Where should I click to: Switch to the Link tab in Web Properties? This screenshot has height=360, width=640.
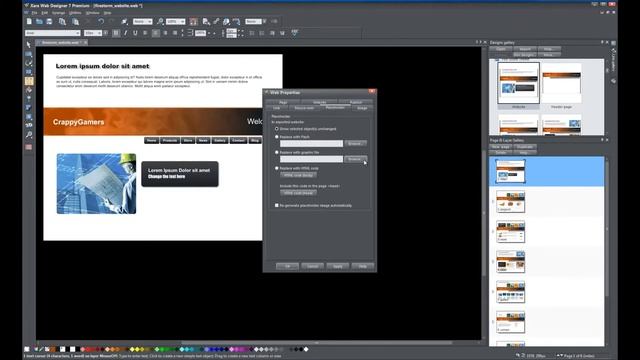coord(276,108)
